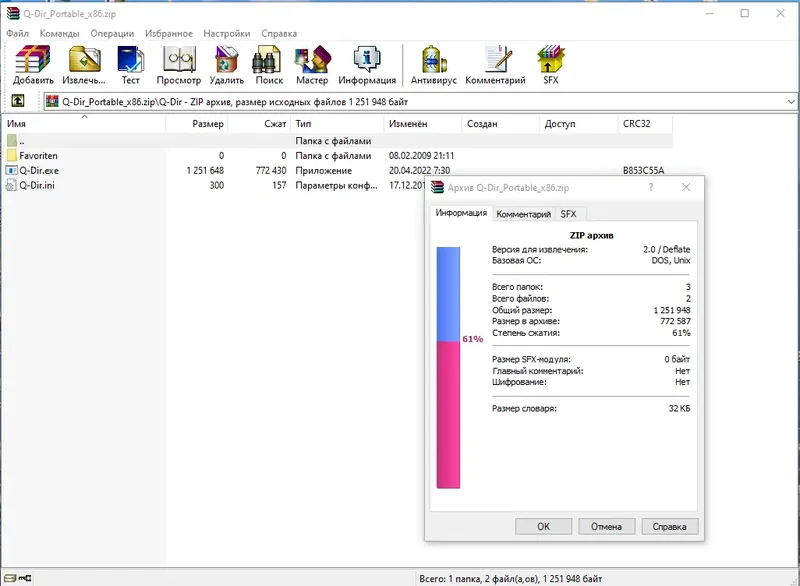This screenshot has height=586, width=800.
Task: Open the Избранное menu
Action: point(169,33)
